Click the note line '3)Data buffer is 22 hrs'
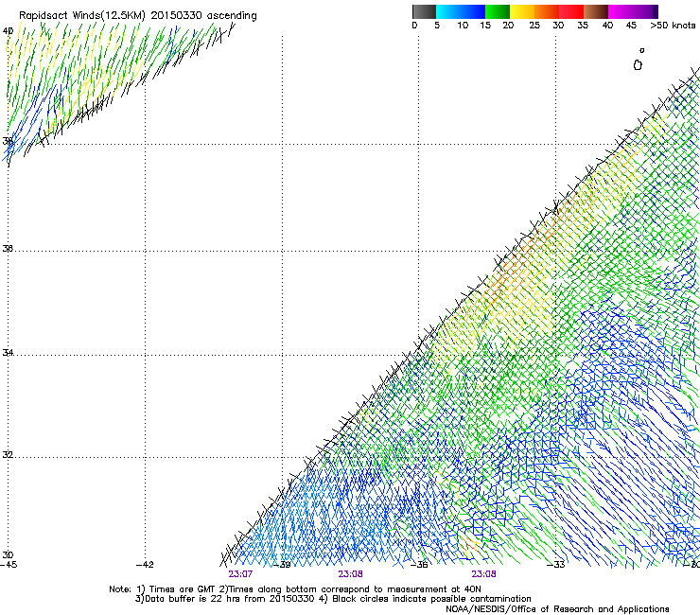 pos(333,599)
